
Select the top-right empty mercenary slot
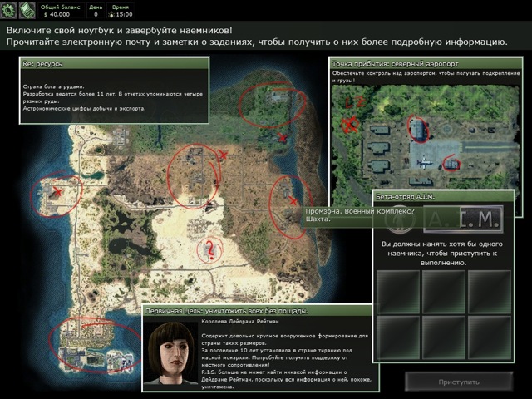(x=489, y=292)
